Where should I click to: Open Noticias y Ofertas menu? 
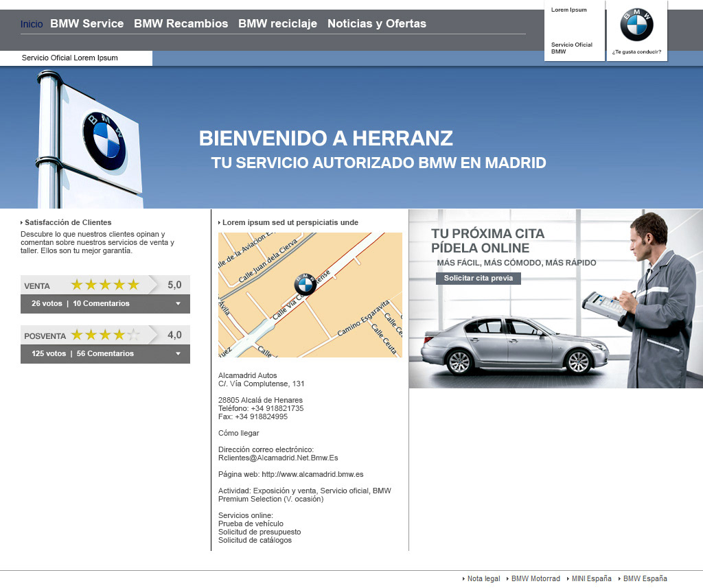377,23
